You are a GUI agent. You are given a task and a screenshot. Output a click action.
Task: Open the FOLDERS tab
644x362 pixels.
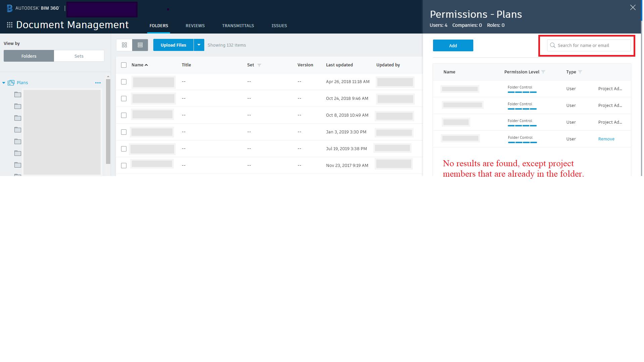pyautogui.click(x=159, y=26)
